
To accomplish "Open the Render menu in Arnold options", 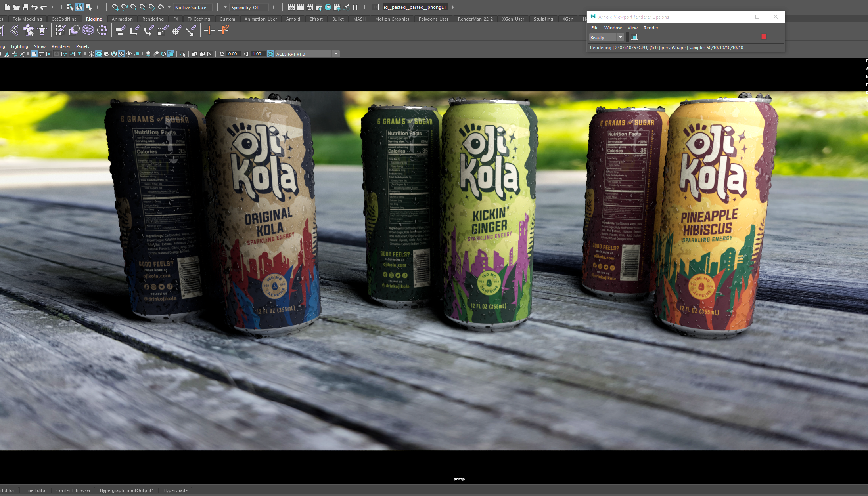I will click(651, 28).
